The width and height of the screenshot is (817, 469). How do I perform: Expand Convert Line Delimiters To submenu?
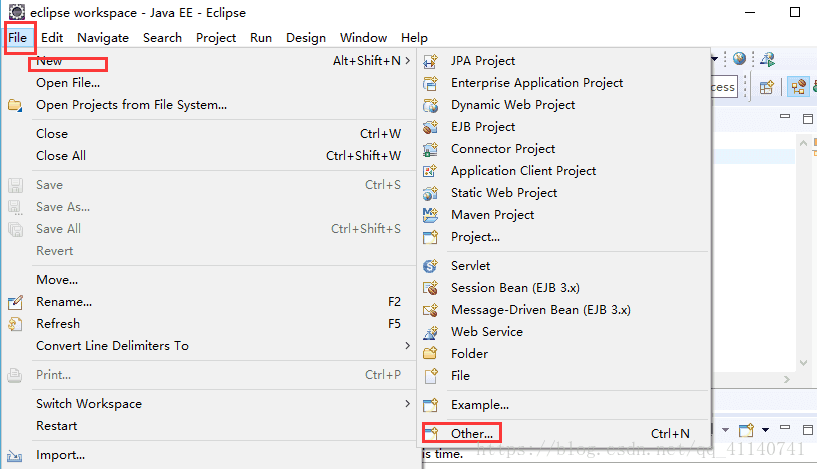407,345
